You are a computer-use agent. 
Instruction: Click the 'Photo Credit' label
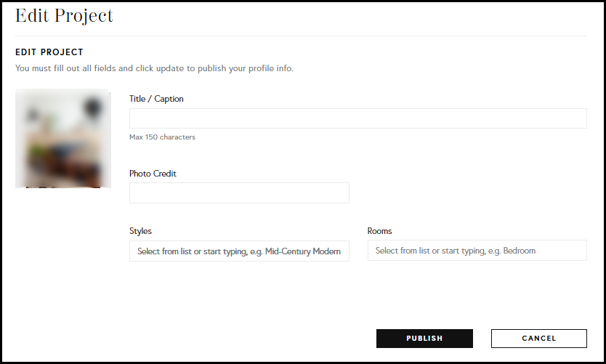pos(153,174)
